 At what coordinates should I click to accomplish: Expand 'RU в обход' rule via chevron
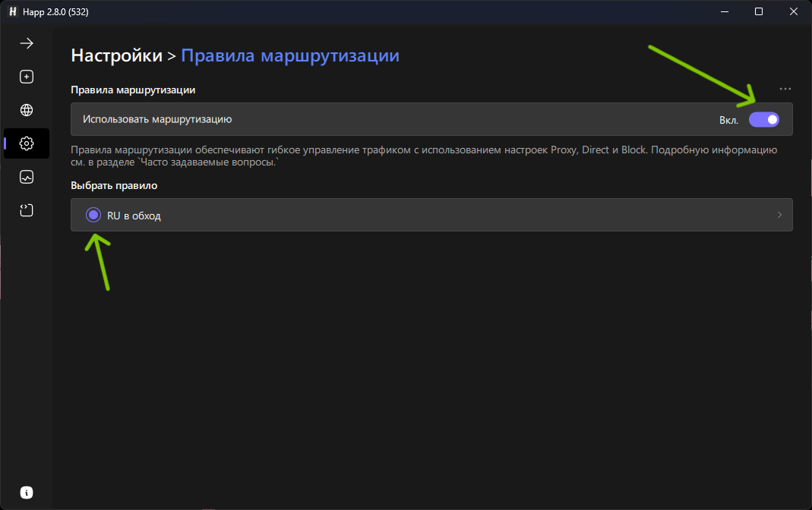[x=779, y=216]
